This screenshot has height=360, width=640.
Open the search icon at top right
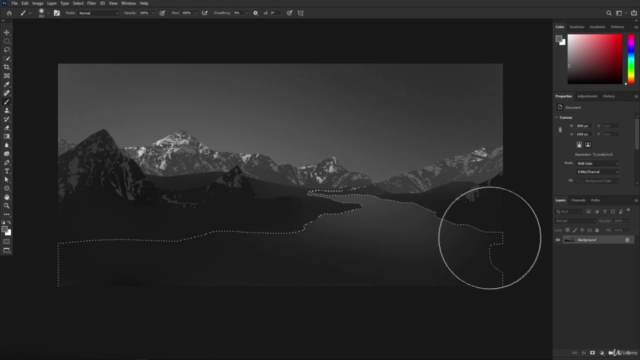[609, 13]
